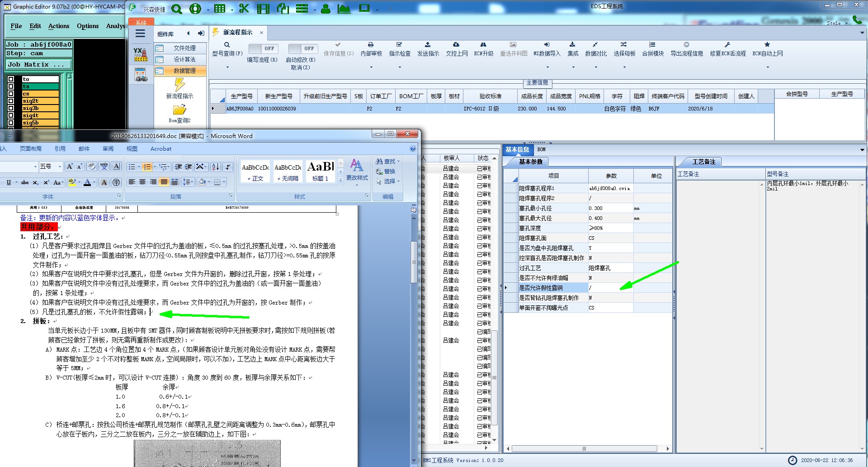Expand dropdown under 型号查询(F)

(227, 67)
